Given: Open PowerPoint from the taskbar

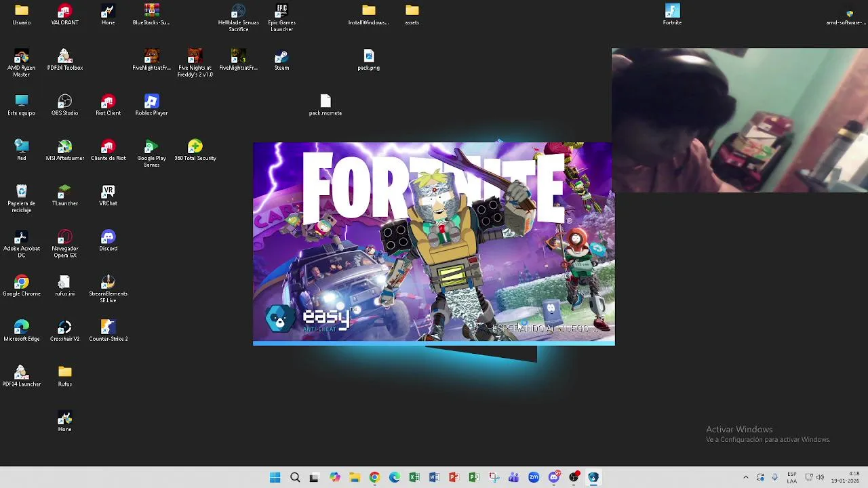Looking at the screenshot, I should tap(454, 477).
